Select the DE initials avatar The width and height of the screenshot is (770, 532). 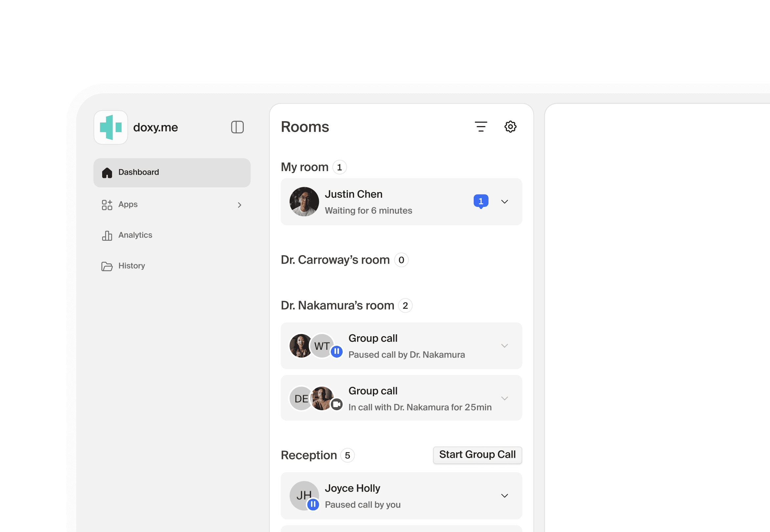(x=301, y=399)
